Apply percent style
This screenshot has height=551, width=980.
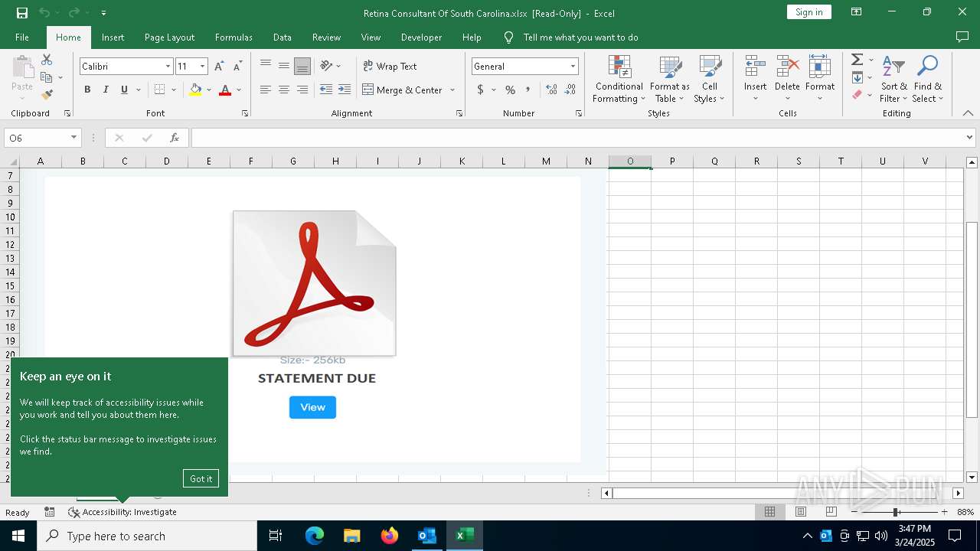pos(510,90)
